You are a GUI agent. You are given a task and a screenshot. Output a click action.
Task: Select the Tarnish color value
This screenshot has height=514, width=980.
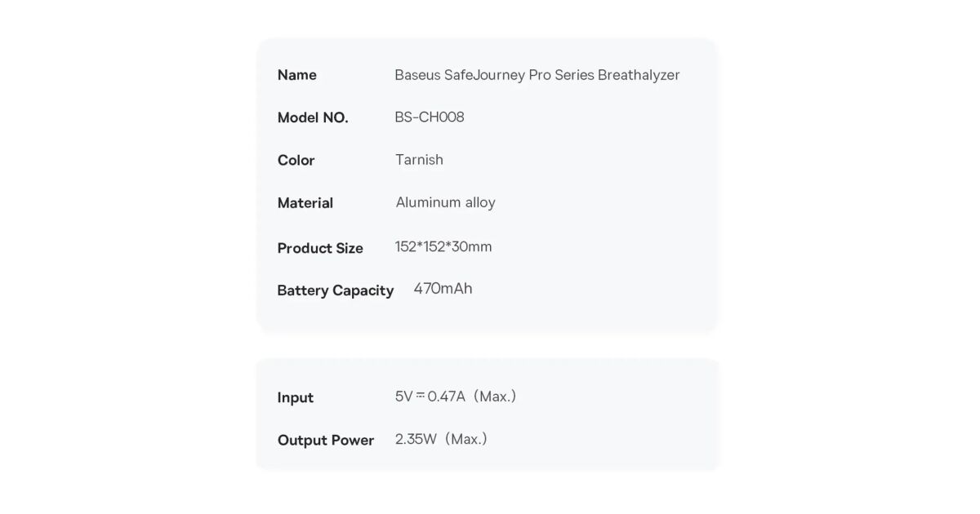pos(419,160)
